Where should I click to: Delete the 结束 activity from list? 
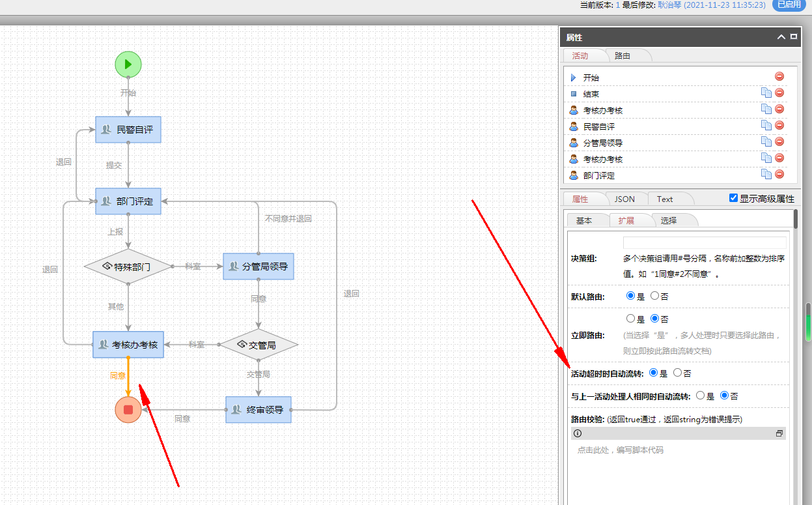click(x=779, y=93)
